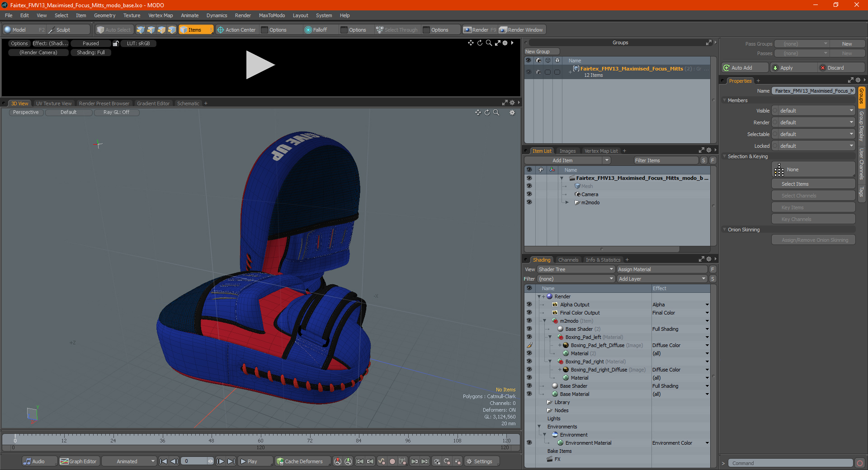The width and height of the screenshot is (868, 470).
Task: Toggle visibility of Camera item
Action: pos(529,194)
